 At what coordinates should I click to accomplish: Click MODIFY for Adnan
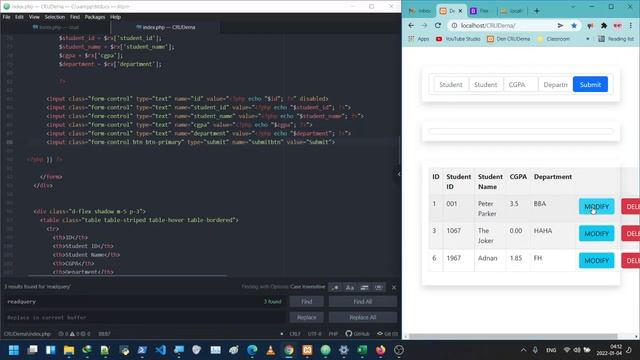[x=596, y=260]
